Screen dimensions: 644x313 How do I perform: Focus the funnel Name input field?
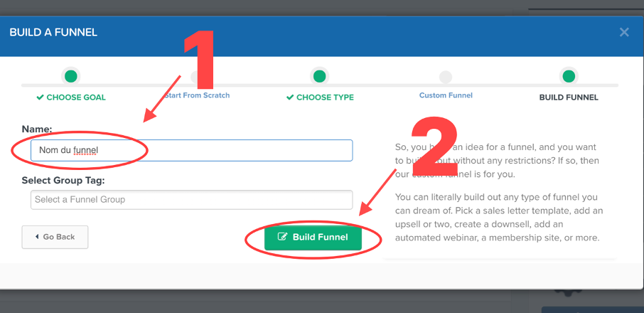191,150
